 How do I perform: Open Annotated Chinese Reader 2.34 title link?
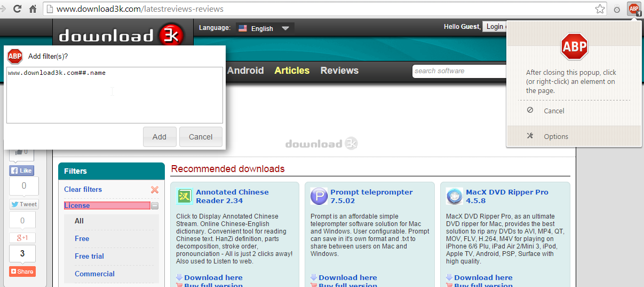coord(232,196)
